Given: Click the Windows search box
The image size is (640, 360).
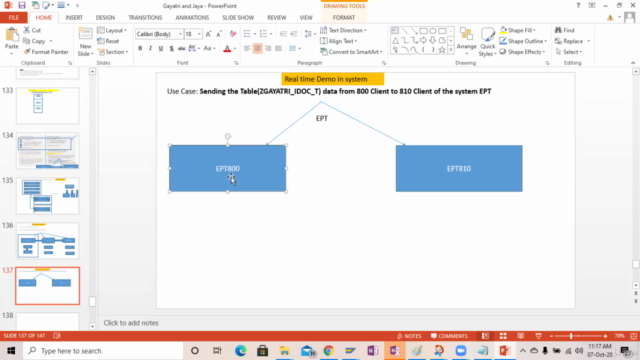Looking at the screenshot, I should pos(103,351).
